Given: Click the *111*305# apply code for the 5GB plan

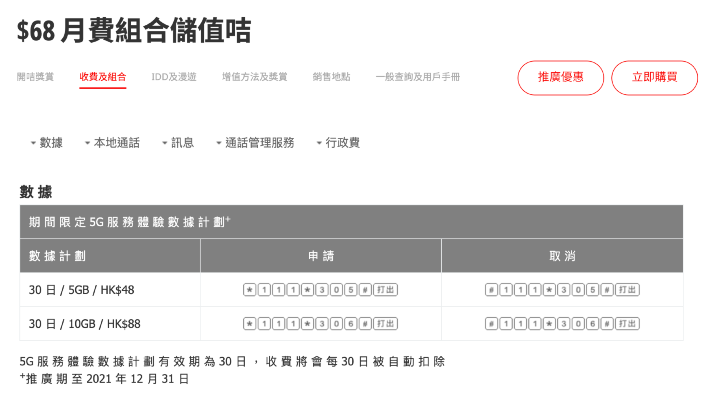Looking at the screenshot, I should point(321,290).
